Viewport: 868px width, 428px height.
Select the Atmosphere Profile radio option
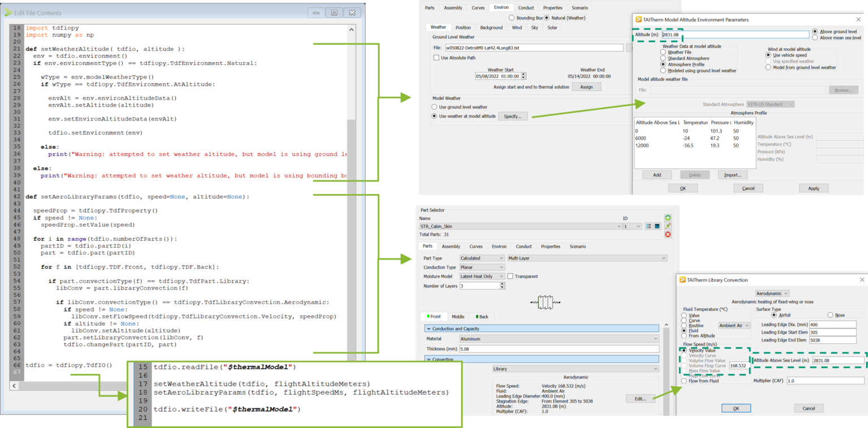pyautogui.click(x=663, y=64)
